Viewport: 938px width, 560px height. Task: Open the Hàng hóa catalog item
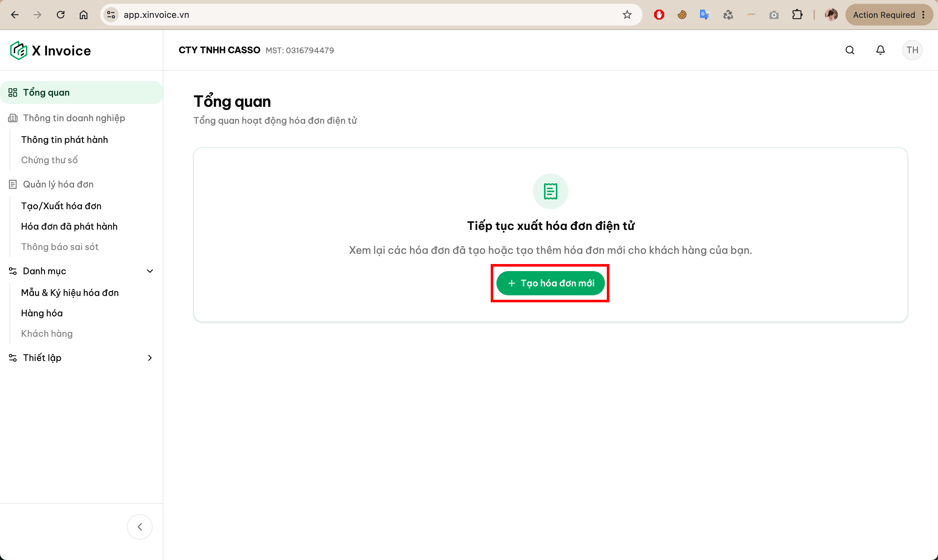(42, 313)
